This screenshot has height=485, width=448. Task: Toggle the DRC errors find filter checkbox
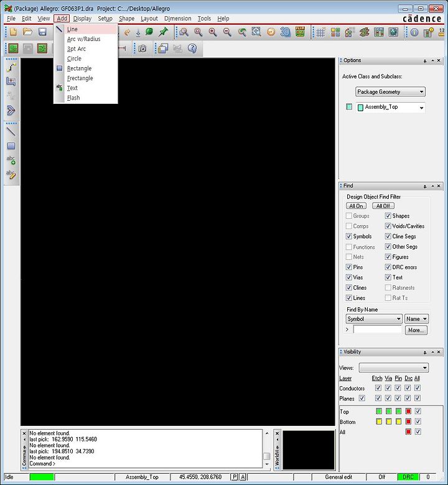[x=388, y=267]
